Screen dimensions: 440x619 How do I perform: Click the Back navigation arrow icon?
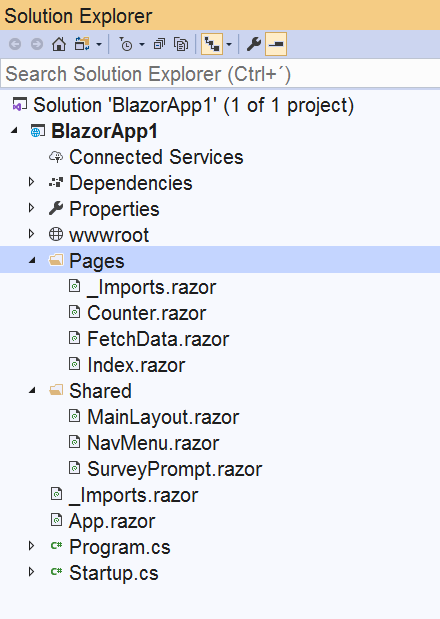(15, 44)
